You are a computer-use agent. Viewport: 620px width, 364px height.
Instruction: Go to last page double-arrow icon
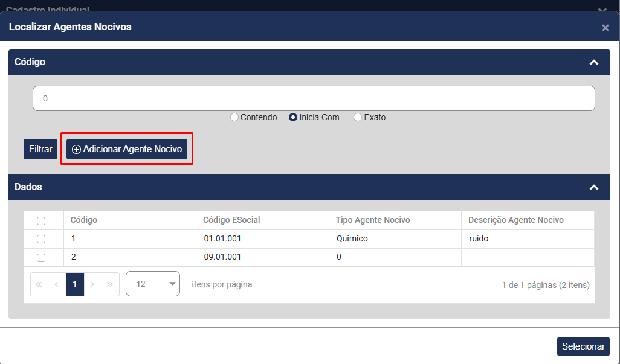pyautogui.click(x=110, y=284)
